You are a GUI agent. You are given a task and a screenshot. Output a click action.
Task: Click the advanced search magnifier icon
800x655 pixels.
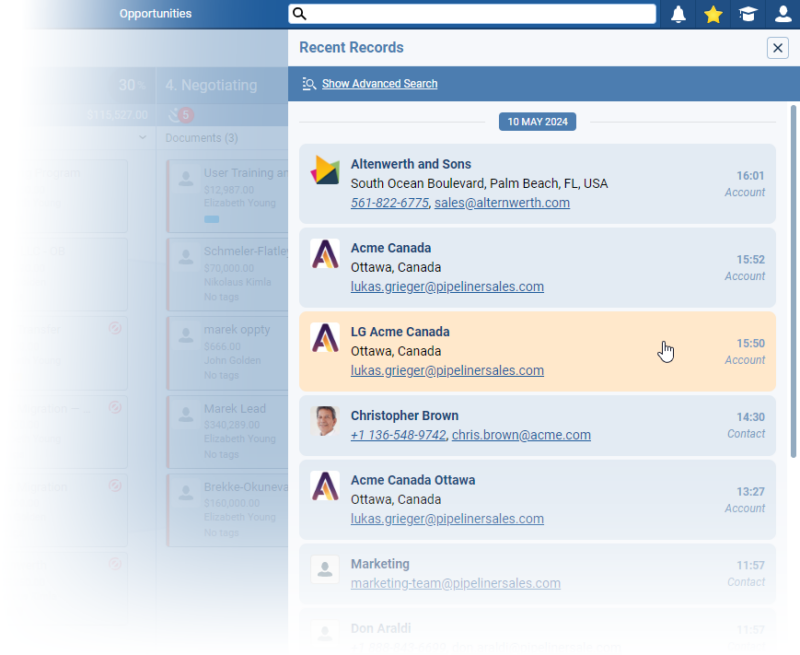310,84
